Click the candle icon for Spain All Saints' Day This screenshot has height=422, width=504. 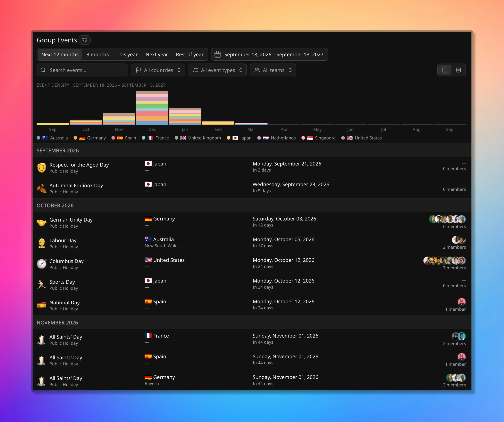tap(42, 360)
